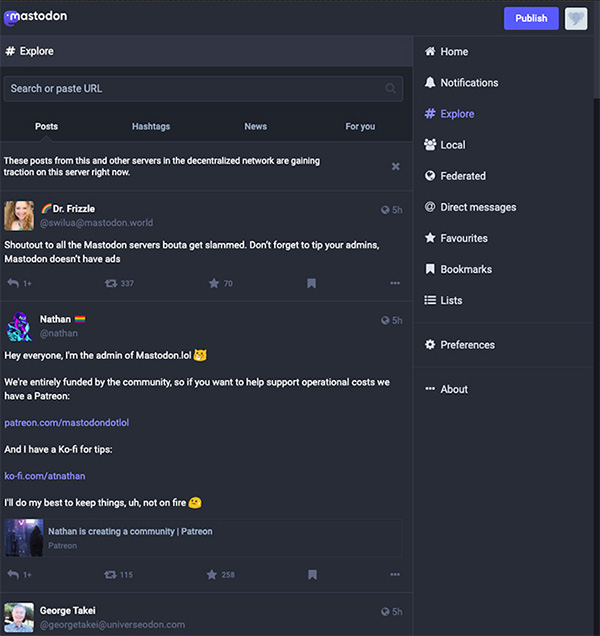Click the search magnifier icon
Image resolution: width=600 pixels, height=636 pixels.
390,88
